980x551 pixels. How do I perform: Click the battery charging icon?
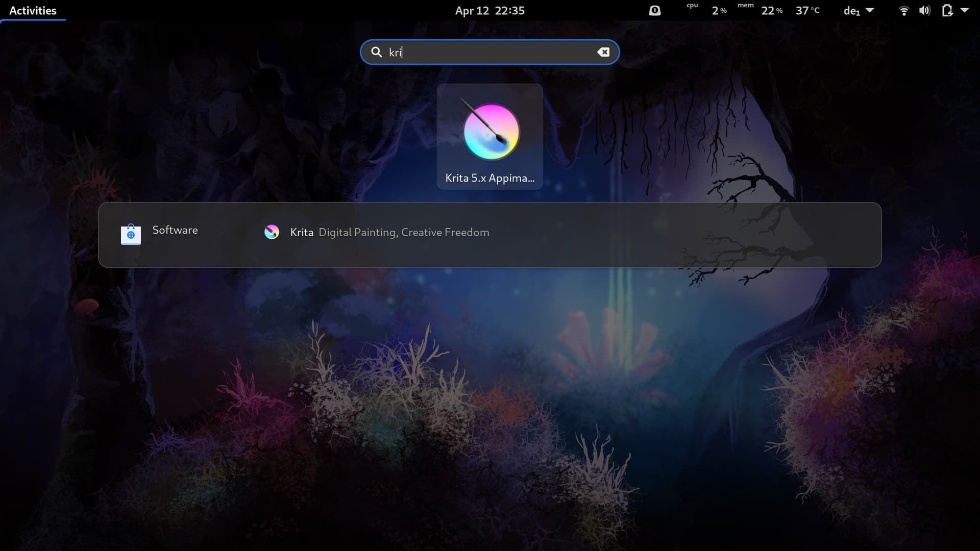click(x=947, y=11)
